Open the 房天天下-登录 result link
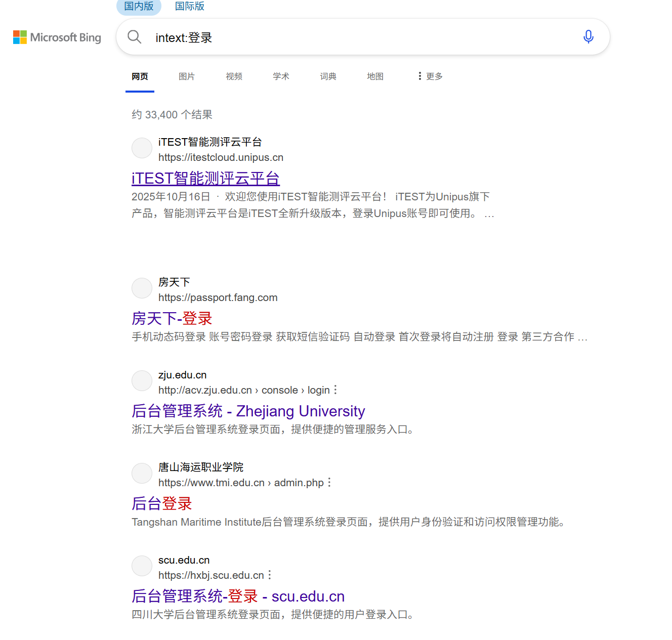 [x=171, y=318]
